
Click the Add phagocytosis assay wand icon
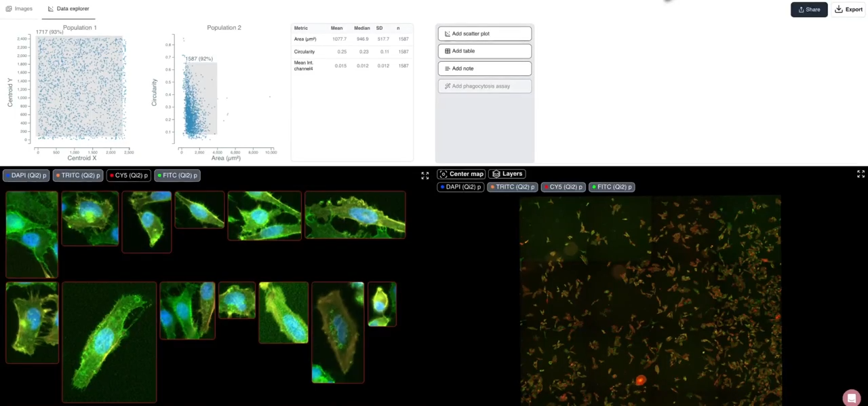(x=448, y=86)
